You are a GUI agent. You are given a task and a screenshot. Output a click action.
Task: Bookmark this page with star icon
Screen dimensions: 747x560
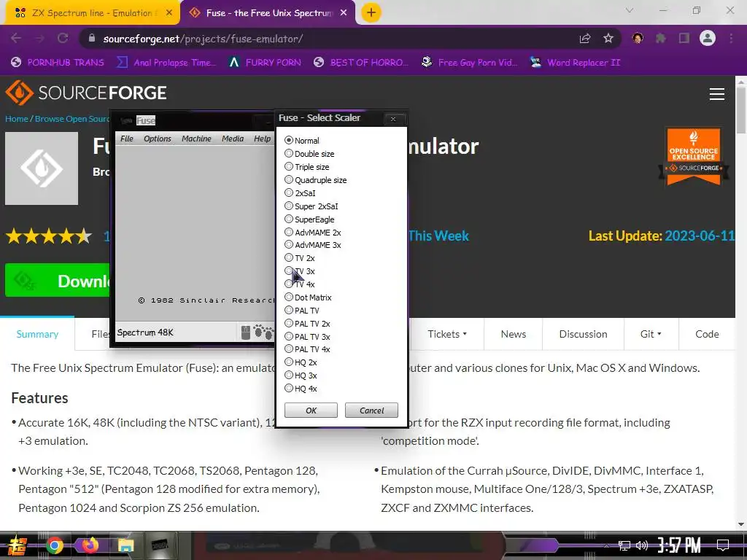coord(608,39)
